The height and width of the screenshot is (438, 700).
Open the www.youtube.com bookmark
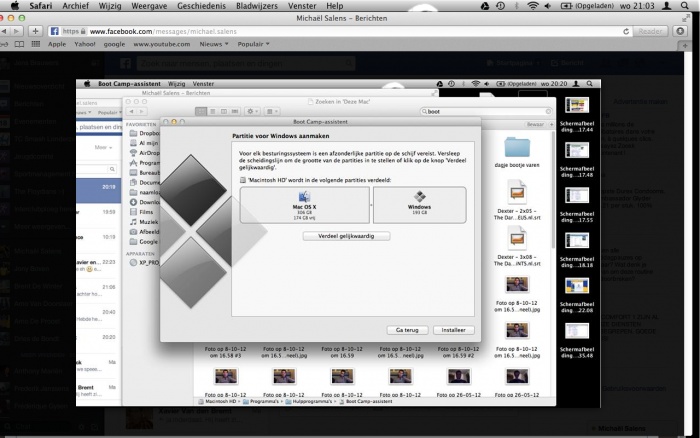[x=162, y=44]
